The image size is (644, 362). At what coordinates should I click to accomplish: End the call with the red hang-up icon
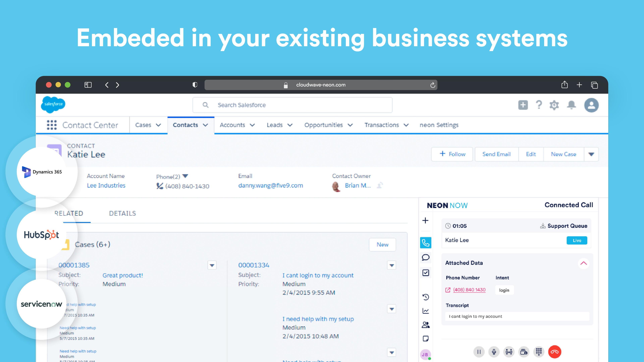click(x=554, y=352)
